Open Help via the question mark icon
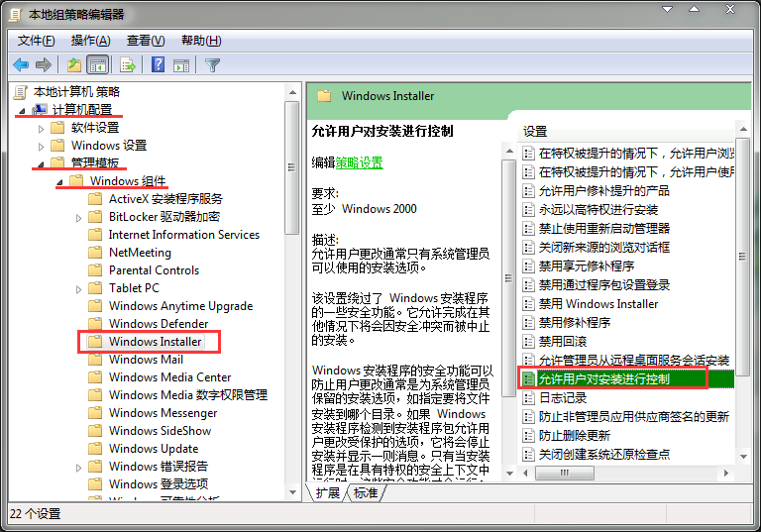 tap(158, 65)
